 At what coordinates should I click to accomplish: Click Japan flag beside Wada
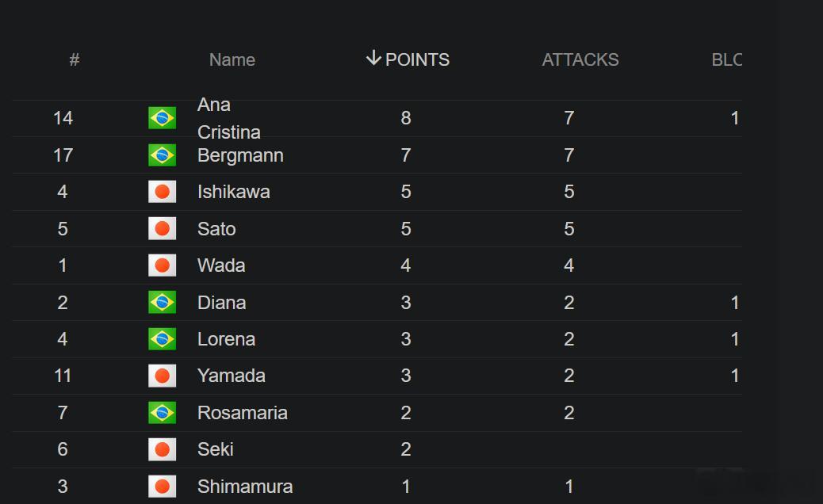[x=163, y=265]
